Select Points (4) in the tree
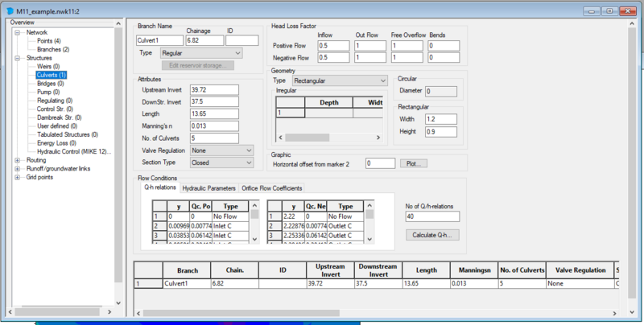This screenshot has width=644, height=325. click(49, 41)
